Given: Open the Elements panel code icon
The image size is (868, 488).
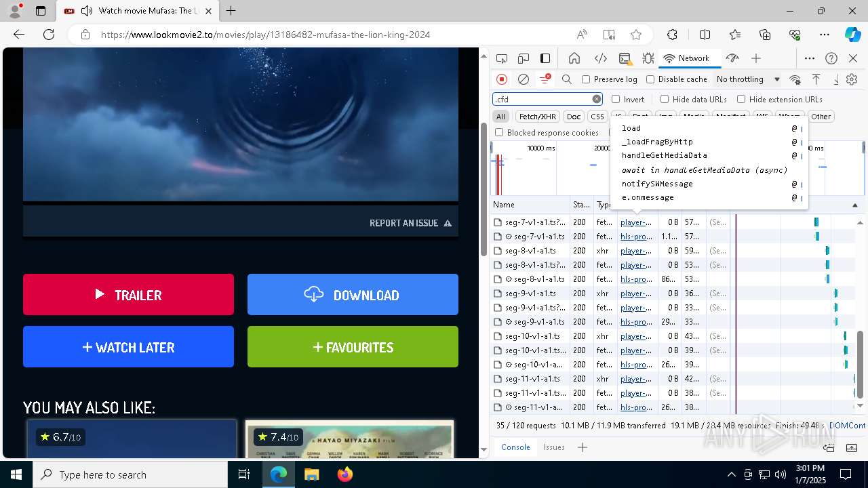Looking at the screenshot, I should point(601,58).
